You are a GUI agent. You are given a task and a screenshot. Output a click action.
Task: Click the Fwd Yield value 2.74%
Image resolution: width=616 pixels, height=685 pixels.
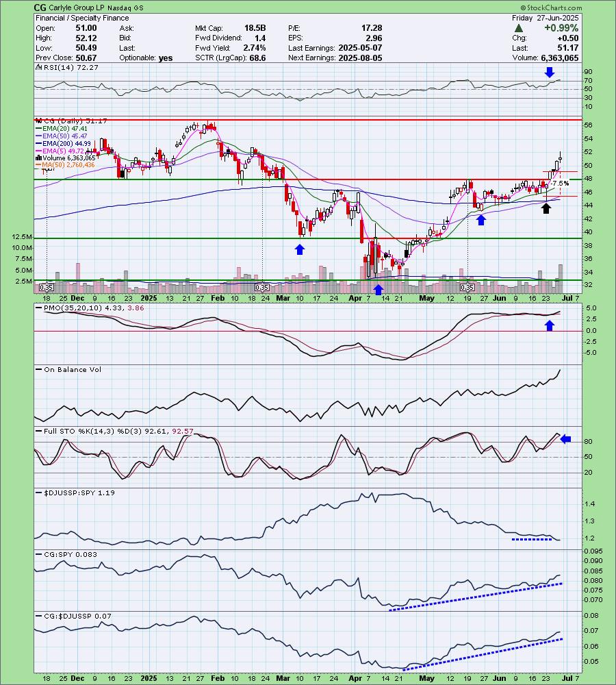point(255,48)
